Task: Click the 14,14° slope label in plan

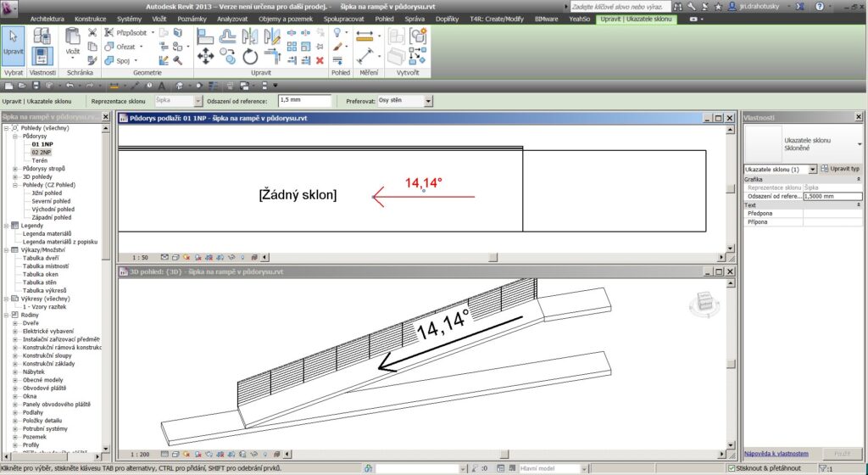Action: [424, 182]
